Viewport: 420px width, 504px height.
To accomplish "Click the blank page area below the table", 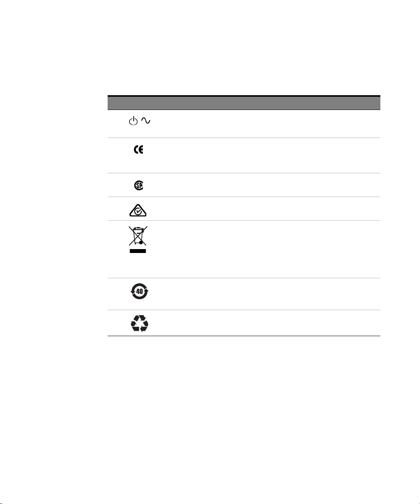I will point(244,416).
